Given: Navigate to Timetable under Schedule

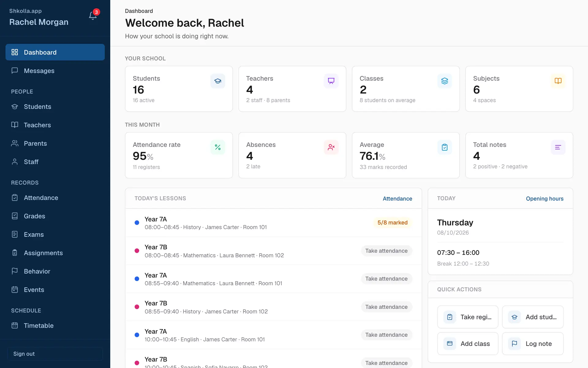Looking at the screenshot, I should click(55, 325).
